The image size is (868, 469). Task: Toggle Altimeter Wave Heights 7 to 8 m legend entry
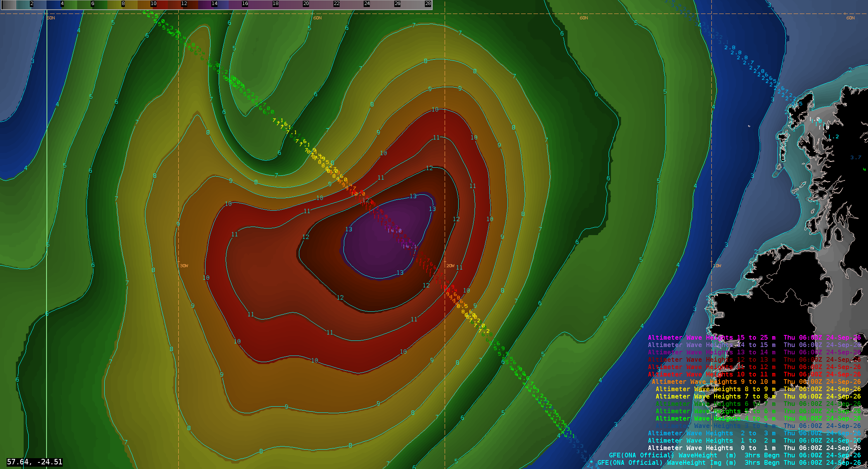pos(758,396)
